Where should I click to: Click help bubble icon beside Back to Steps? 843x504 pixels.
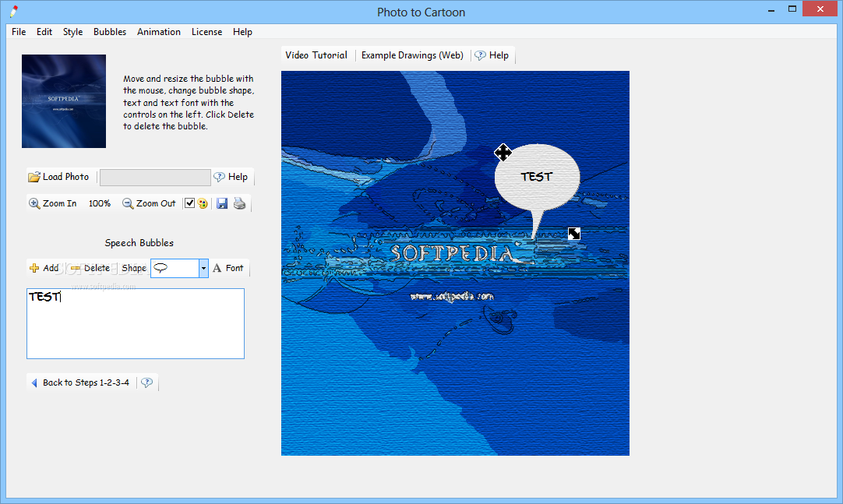[146, 382]
